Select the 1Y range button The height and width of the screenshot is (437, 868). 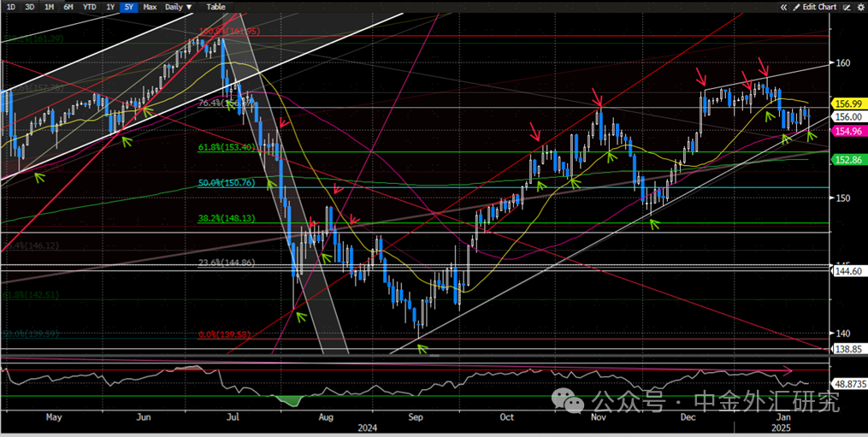click(x=110, y=7)
